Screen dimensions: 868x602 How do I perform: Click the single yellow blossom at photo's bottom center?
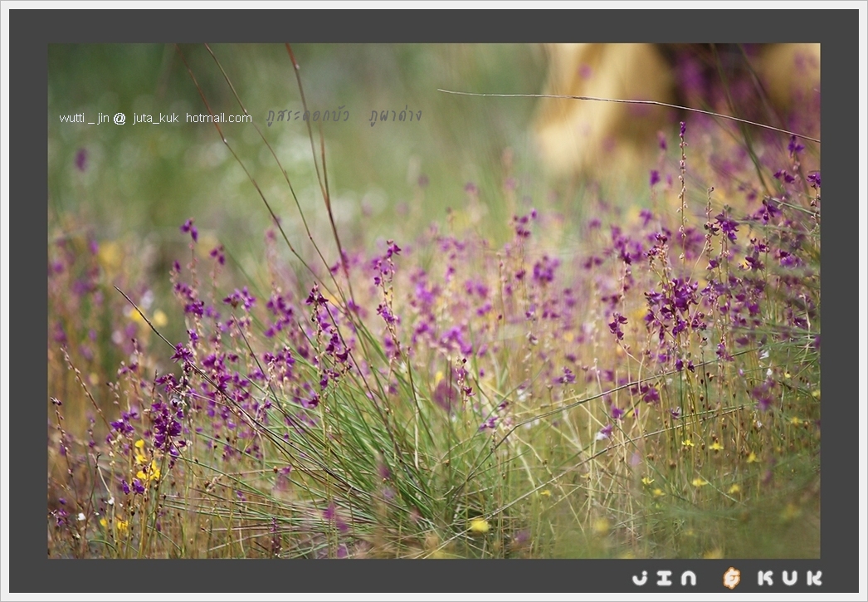click(479, 525)
